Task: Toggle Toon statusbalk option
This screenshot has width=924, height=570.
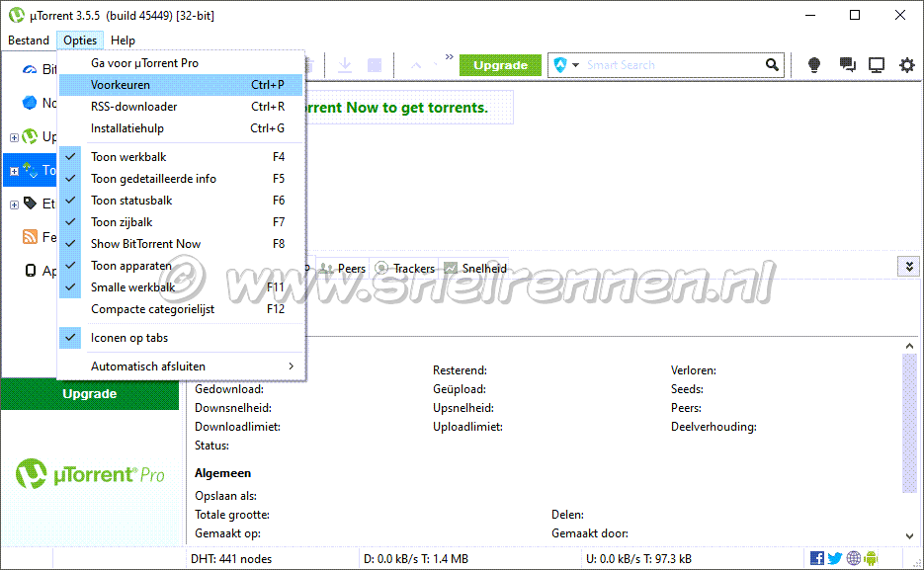Action: click(x=181, y=201)
